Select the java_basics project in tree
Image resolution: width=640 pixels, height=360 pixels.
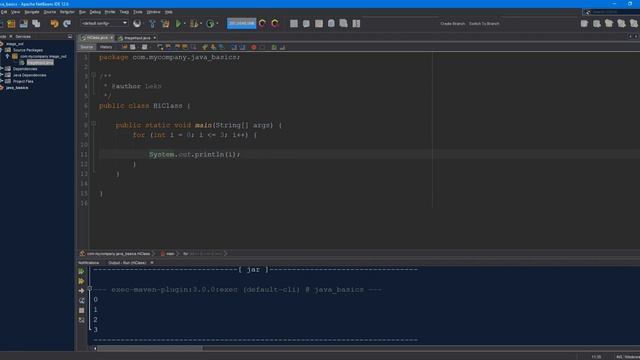click(x=17, y=88)
